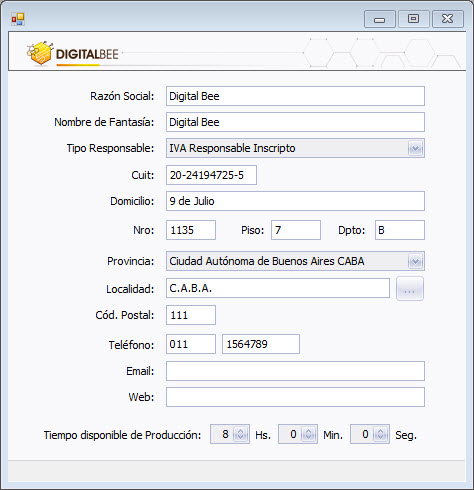The height and width of the screenshot is (490, 474).
Task: Click the empty Web field
Action: (x=295, y=397)
